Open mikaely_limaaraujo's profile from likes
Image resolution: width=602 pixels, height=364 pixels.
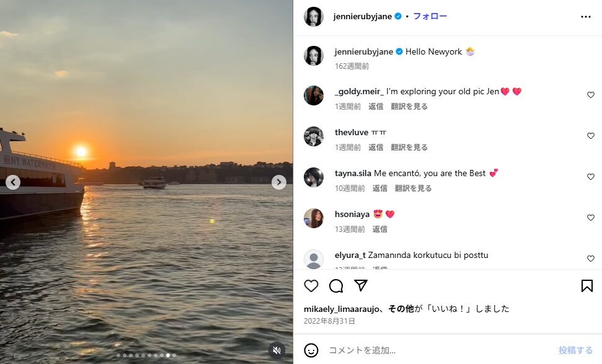click(342, 309)
